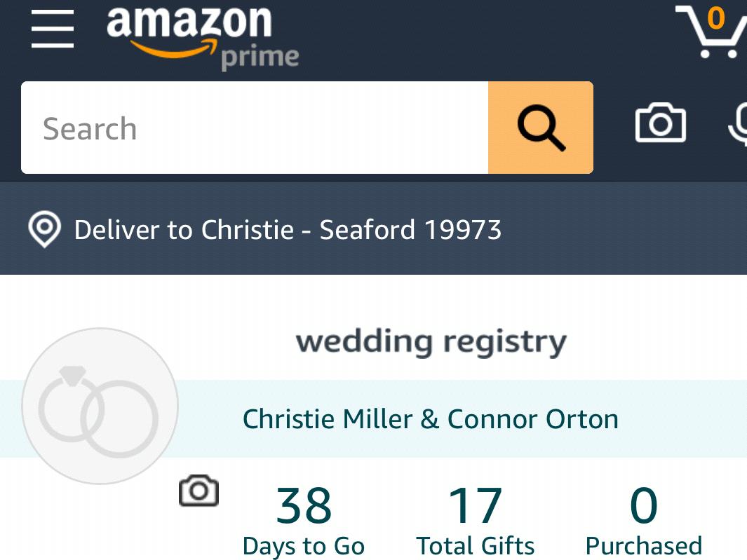747x560 pixels.
Task: Focus the Search text field
Action: (x=255, y=128)
